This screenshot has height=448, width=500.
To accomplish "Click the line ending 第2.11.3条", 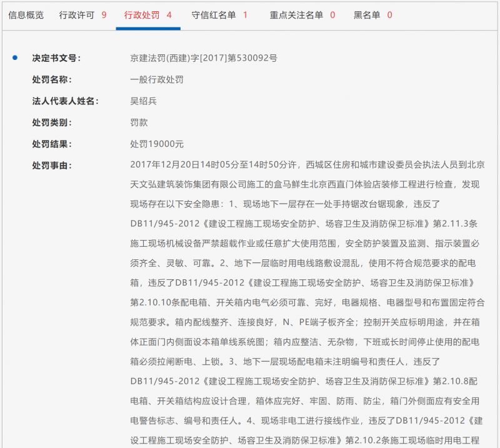I will point(304,224).
